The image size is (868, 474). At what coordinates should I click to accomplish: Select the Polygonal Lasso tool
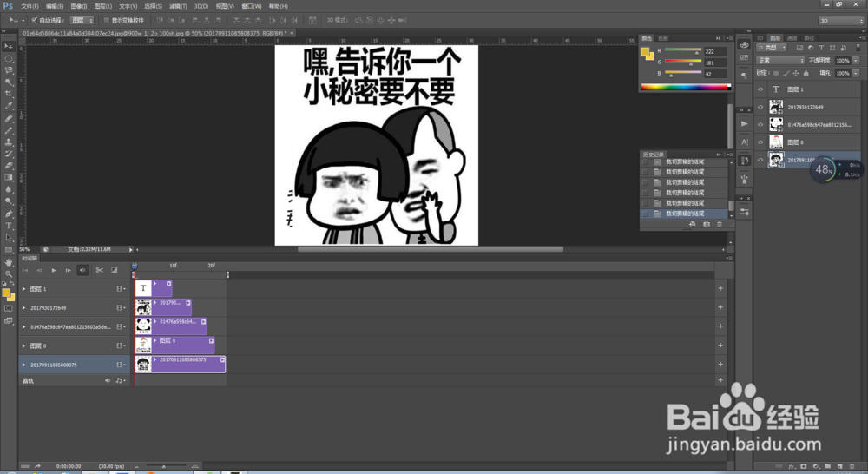point(9,70)
